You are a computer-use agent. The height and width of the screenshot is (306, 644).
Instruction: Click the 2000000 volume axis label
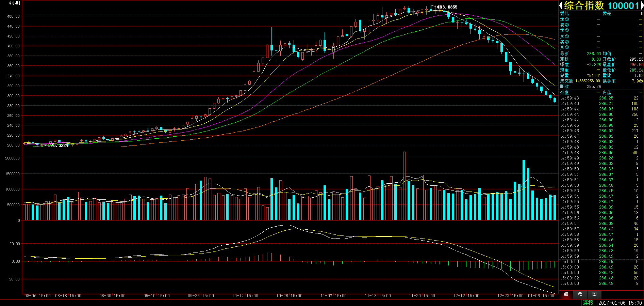[x=12, y=158]
